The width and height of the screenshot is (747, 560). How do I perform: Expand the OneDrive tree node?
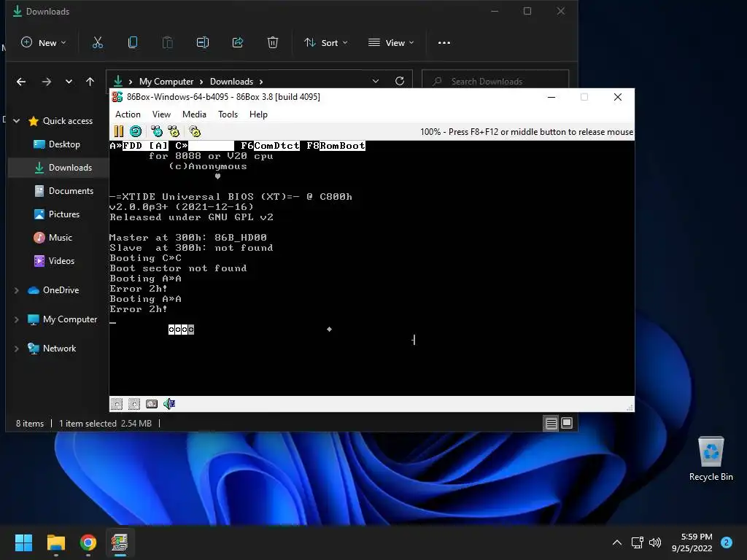click(x=17, y=290)
